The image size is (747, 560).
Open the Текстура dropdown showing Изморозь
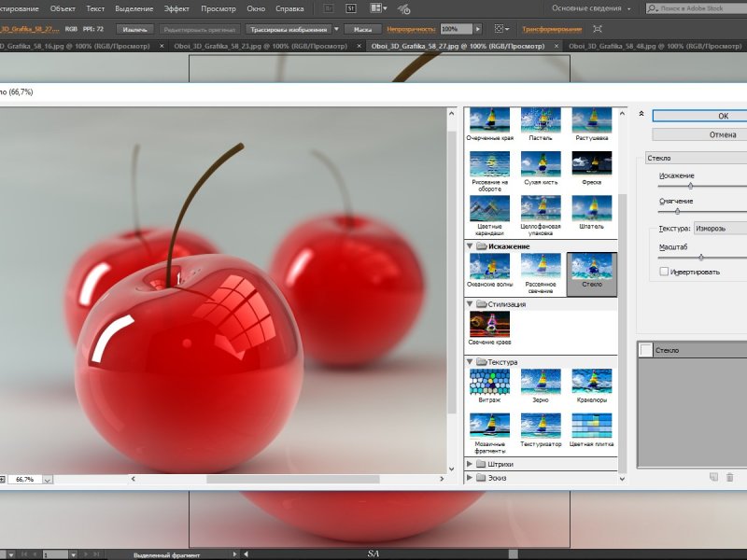tap(720, 229)
